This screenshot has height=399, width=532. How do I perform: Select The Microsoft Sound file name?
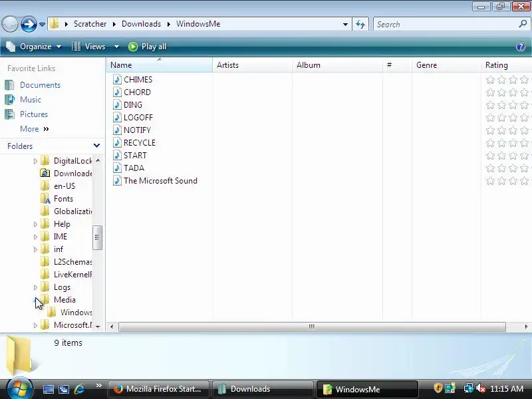pyautogui.click(x=160, y=180)
